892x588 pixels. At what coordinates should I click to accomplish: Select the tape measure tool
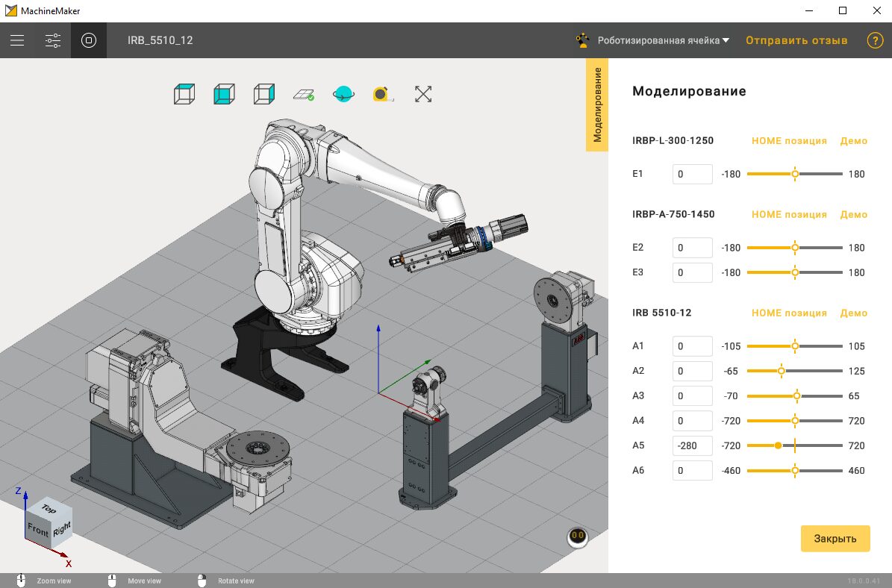point(382,94)
